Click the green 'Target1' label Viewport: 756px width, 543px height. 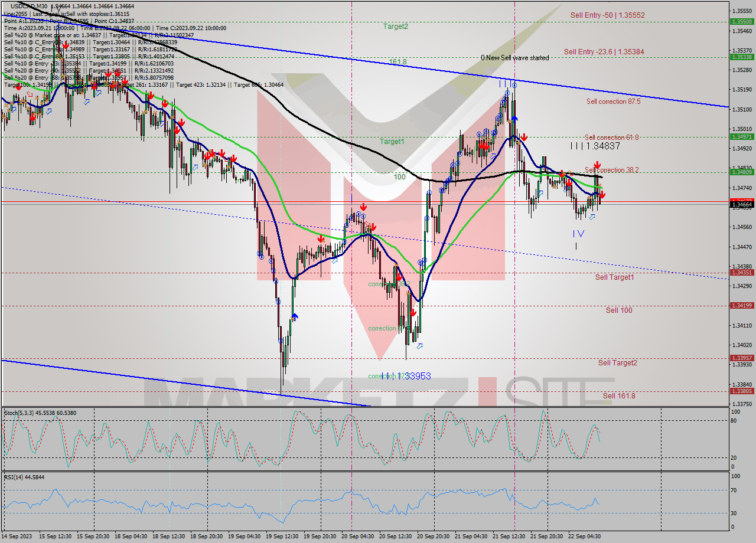coord(392,142)
